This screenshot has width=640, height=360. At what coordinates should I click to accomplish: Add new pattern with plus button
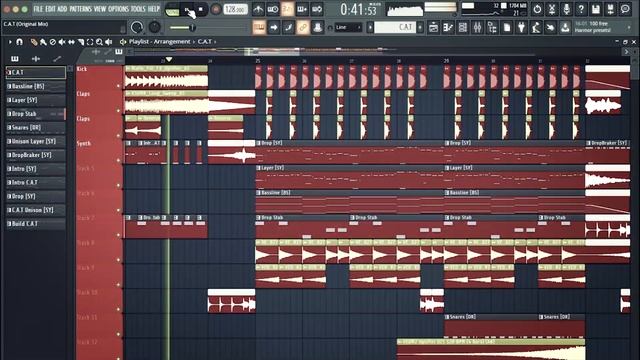(x=420, y=27)
